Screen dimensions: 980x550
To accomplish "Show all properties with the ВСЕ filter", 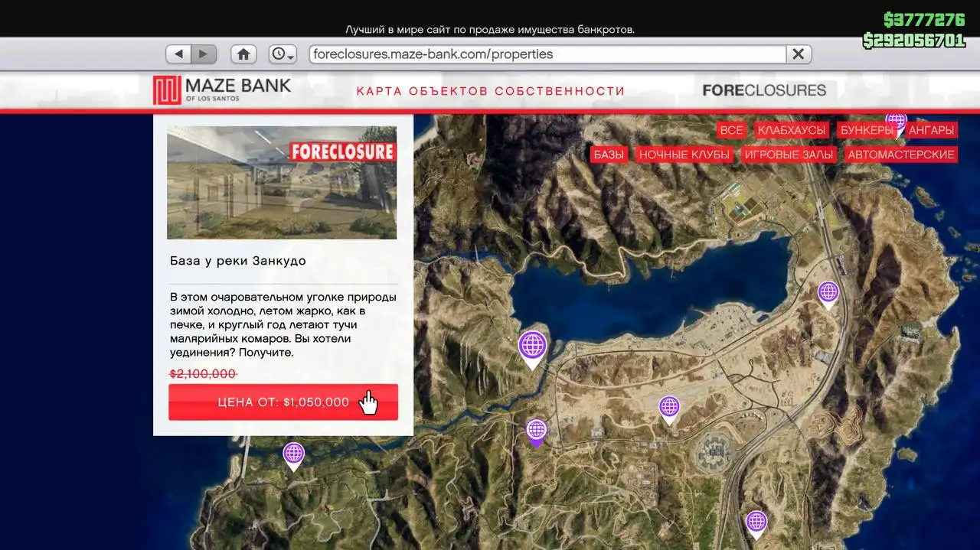I will pos(731,130).
